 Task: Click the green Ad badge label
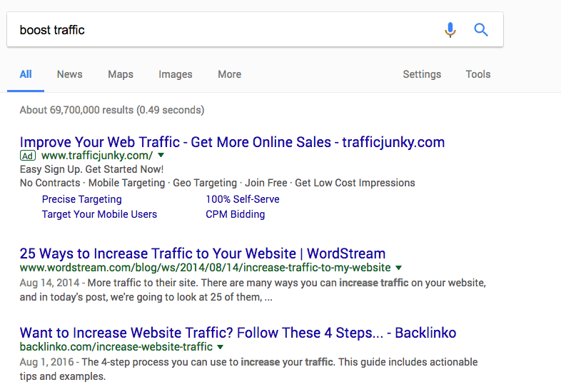[28, 156]
